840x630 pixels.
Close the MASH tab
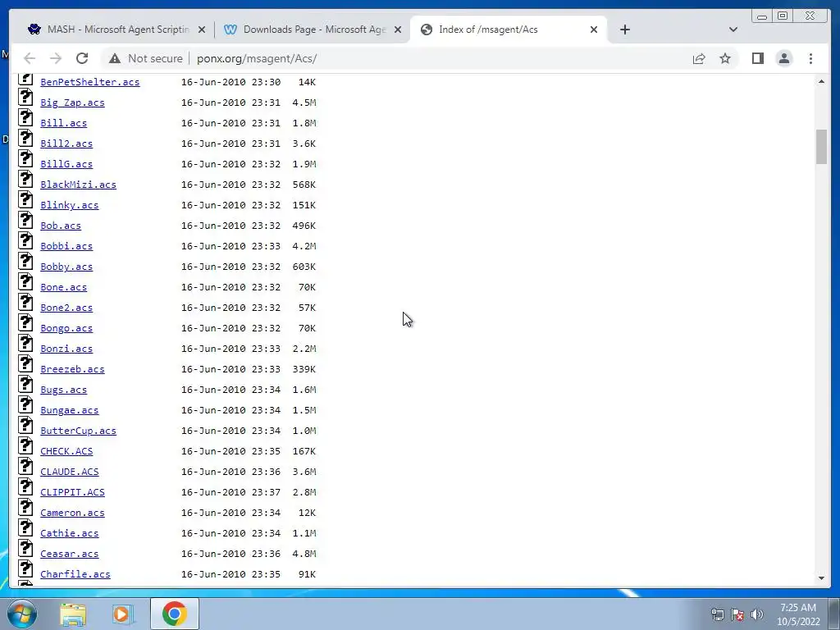coord(202,30)
